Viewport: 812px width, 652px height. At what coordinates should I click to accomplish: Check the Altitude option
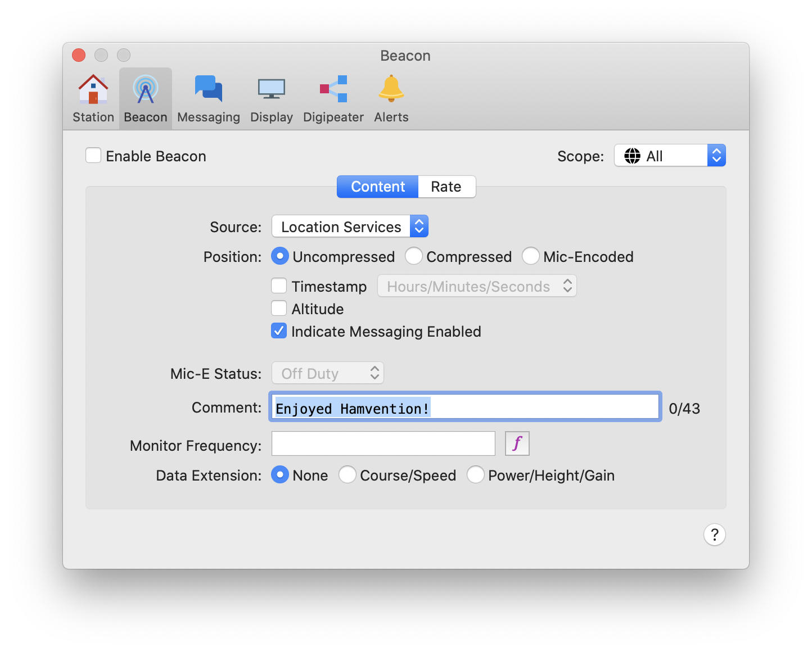pyautogui.click(x=279, y=309)
